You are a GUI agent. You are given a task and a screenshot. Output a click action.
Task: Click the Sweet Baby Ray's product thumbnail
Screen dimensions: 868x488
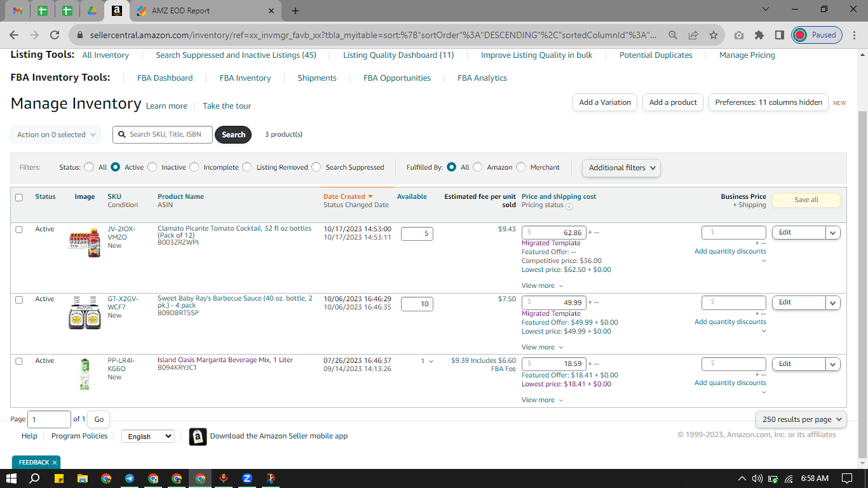click(x=85, y=312)
